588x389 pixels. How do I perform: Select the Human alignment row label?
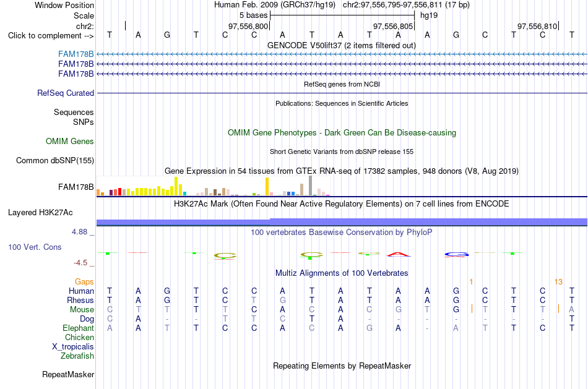point(81,291)
